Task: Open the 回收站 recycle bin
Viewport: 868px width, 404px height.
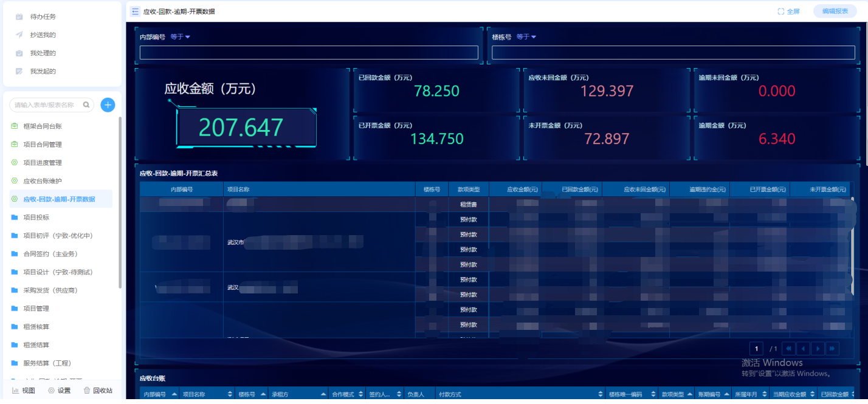Action: pos(98,391)
